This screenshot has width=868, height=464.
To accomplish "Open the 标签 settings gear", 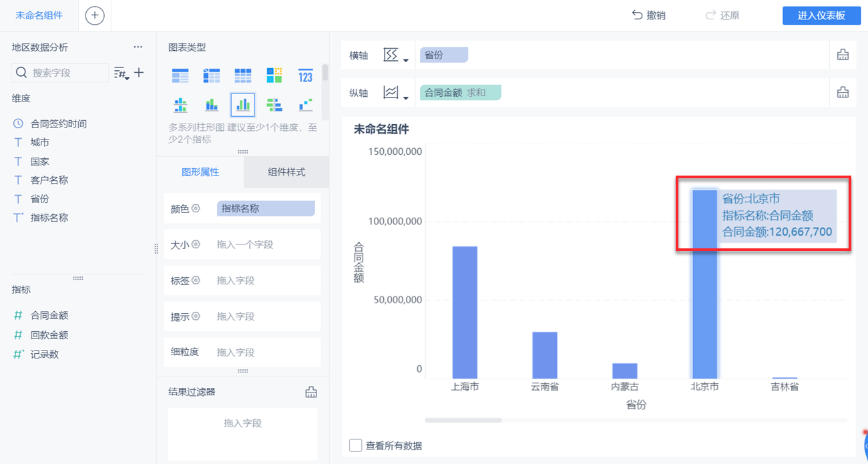I will point(196,280).
